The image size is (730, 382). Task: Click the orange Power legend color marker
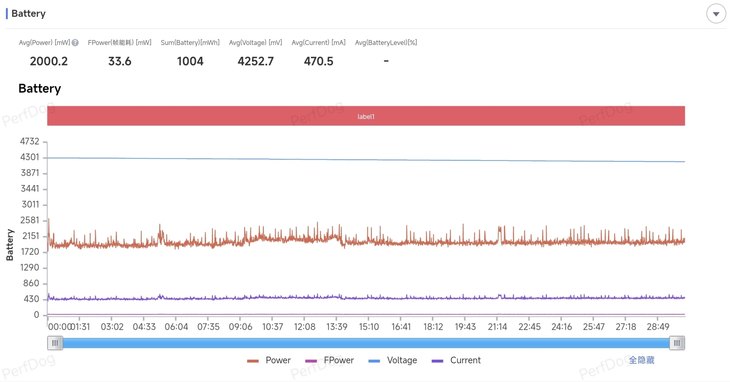click(x=253, y=361)
